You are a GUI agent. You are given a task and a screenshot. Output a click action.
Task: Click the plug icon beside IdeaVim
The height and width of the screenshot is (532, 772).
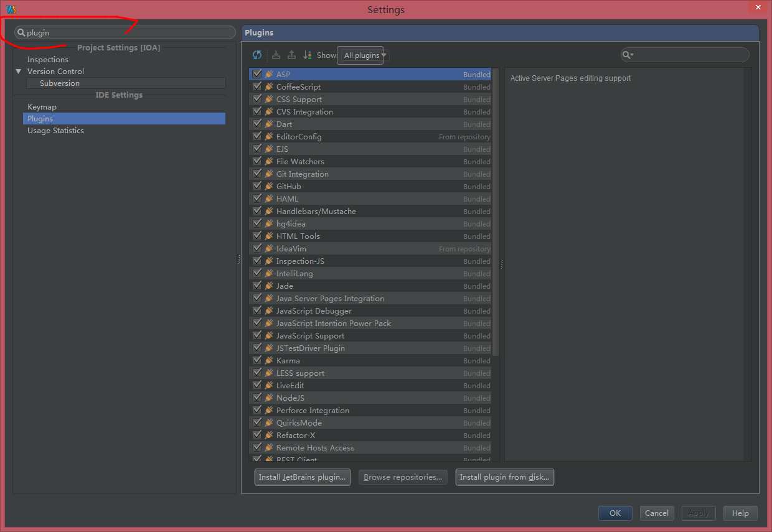point(269,248)
